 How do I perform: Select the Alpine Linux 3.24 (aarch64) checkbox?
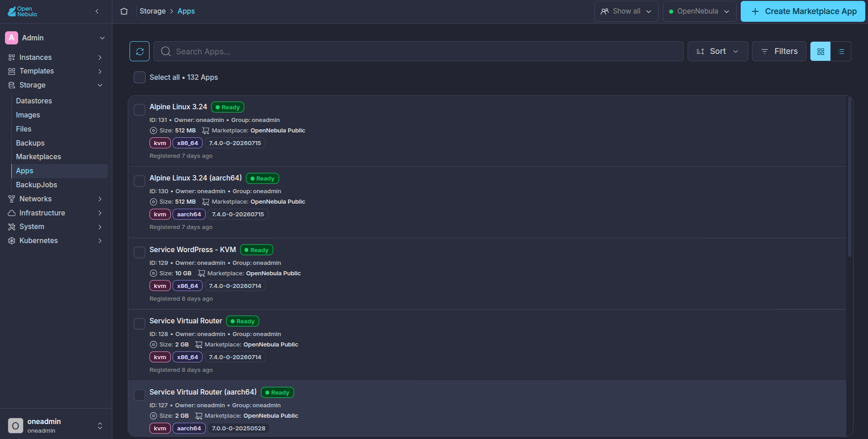[x=140, y=181]
